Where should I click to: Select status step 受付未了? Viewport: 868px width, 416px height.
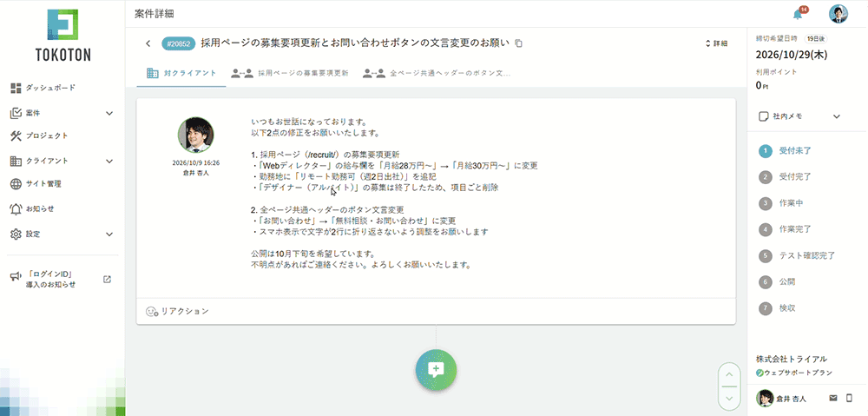pos(785,150)
